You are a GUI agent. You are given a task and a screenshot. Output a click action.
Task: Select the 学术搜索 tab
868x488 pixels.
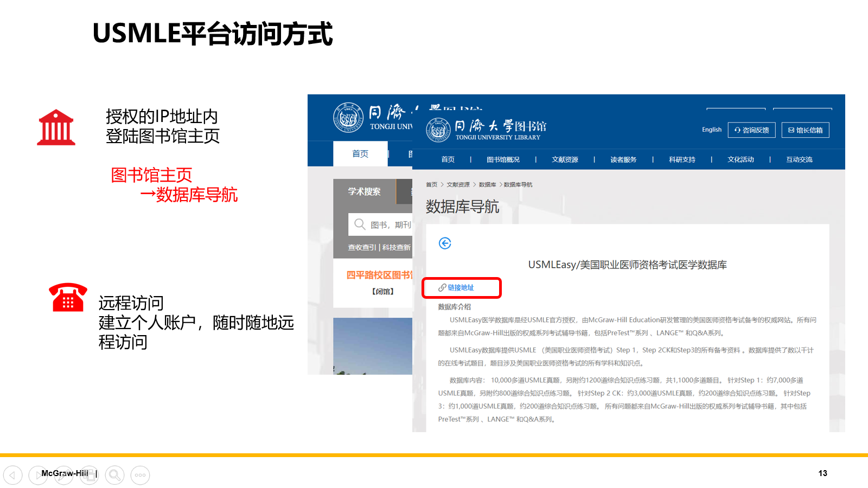coord(365,191)
